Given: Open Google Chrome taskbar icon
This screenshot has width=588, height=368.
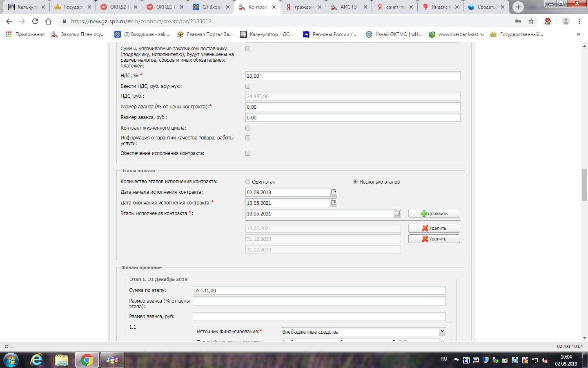Looking at the screenshot, I should (87, 360).
